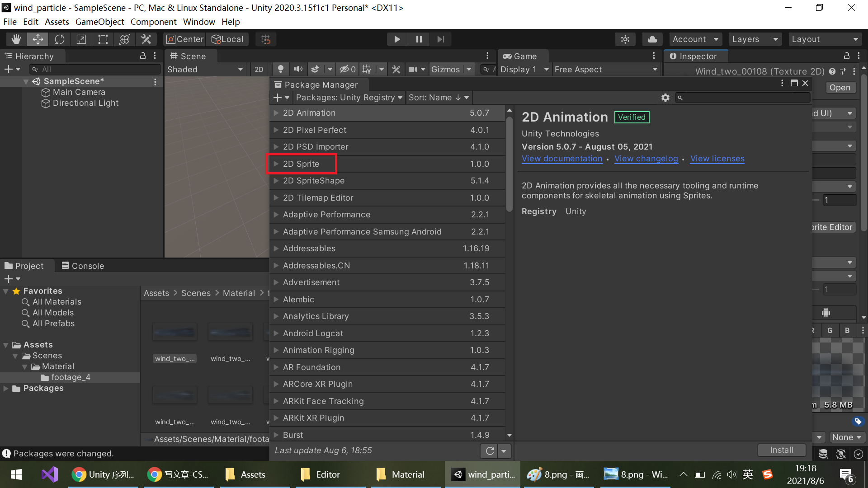The height and width of the screenshot is (488, 868).
Task: Expand the 2D Sprite package entry
Action: pyautogui.click(x=276, y=164)
